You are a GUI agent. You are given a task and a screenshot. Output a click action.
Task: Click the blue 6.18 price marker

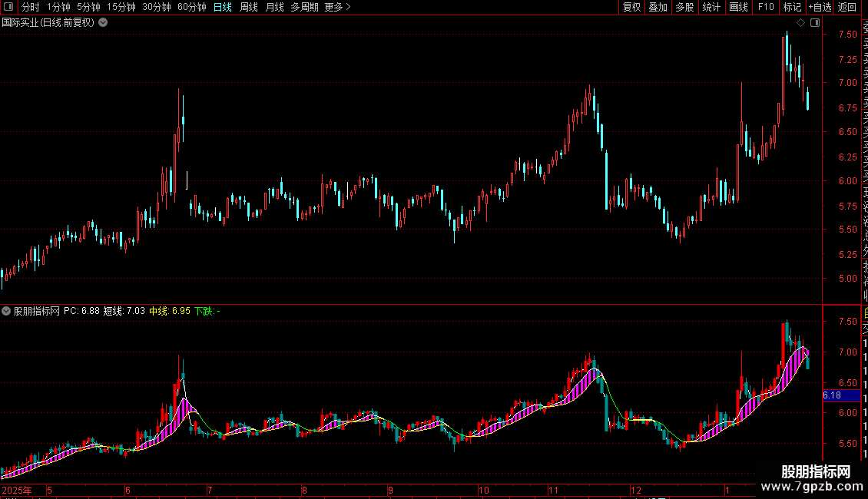(x=841, y=395)
